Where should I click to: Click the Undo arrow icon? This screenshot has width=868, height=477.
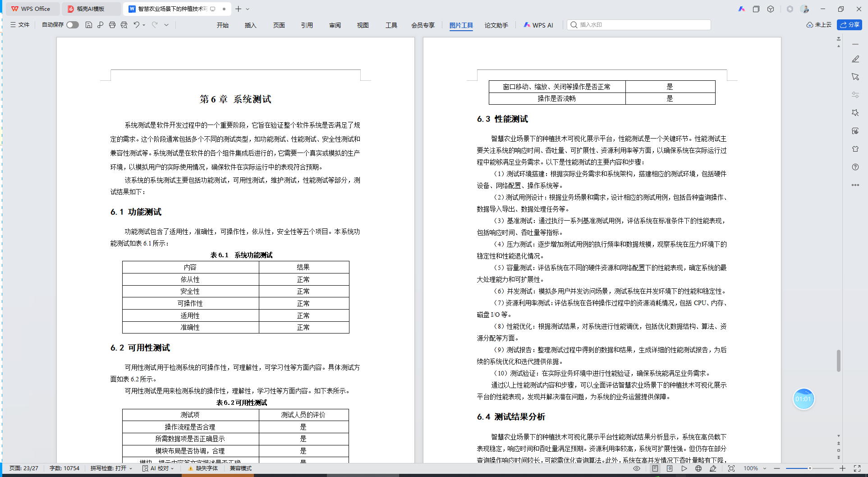(x=136, y=25)
